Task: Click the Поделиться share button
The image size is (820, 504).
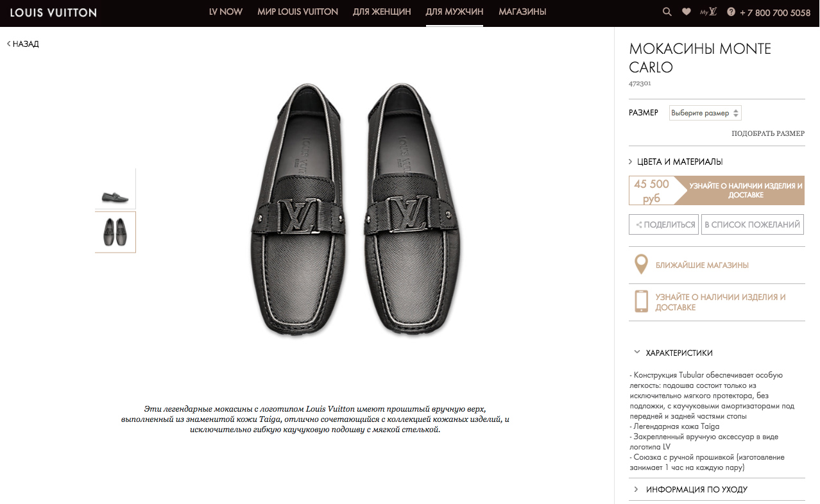Action: pos(663,224)
